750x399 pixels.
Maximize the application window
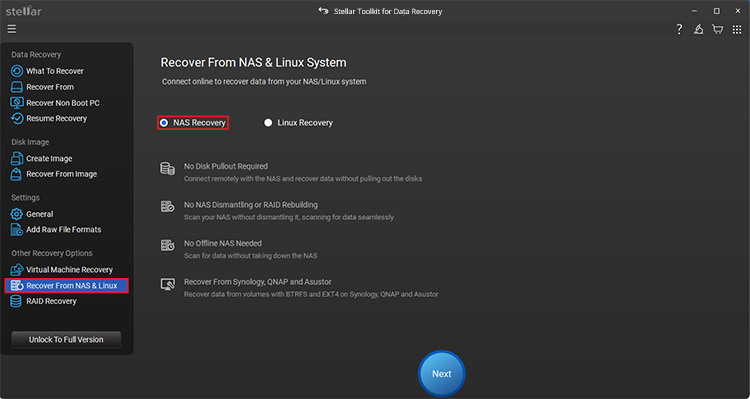click(716, 11)
